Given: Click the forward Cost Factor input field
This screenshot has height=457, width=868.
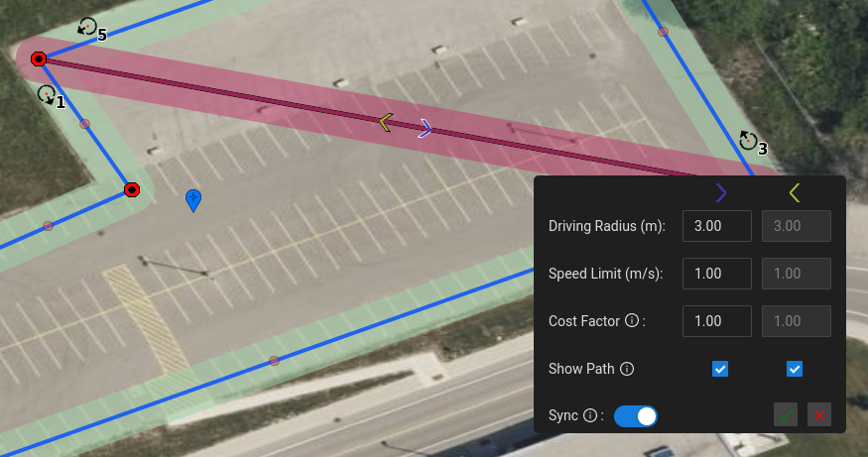Looking at the screenshot, I should coord(717,321).
